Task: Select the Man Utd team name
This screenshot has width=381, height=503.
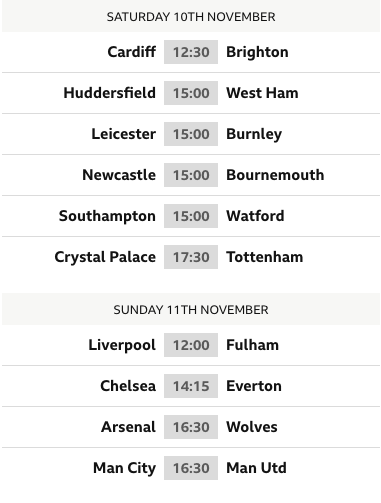Action: pyautogui.click(x=256, y=468)
